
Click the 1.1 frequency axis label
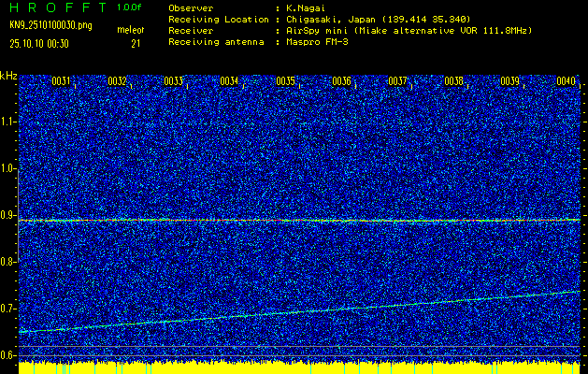pyautogui.click(x=8, y=122)
